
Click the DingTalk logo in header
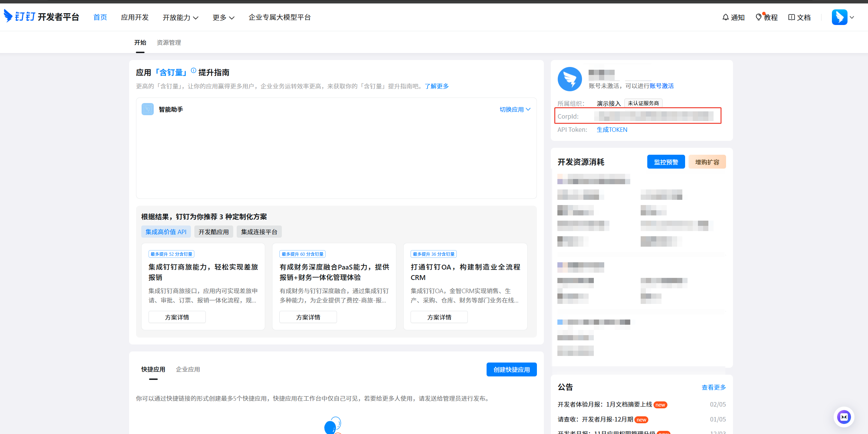8,16
